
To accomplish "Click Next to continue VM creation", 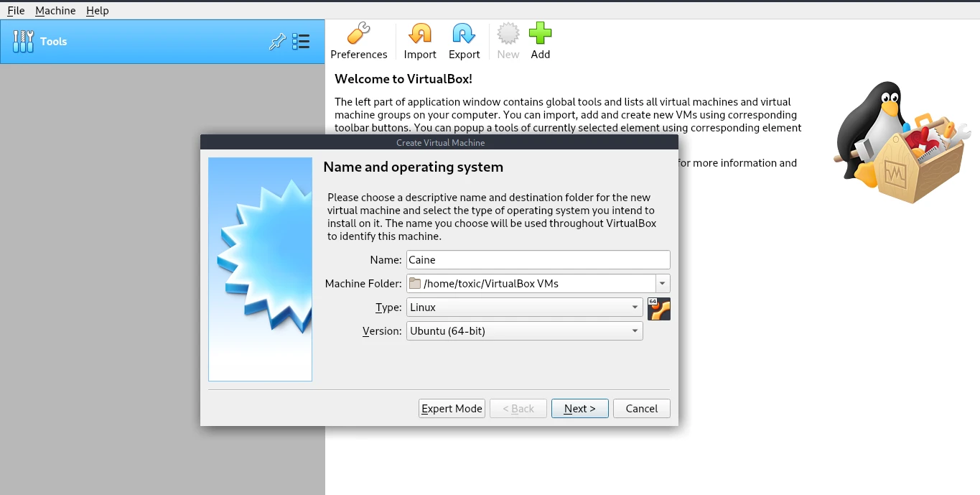I will [x=579, y=408].
